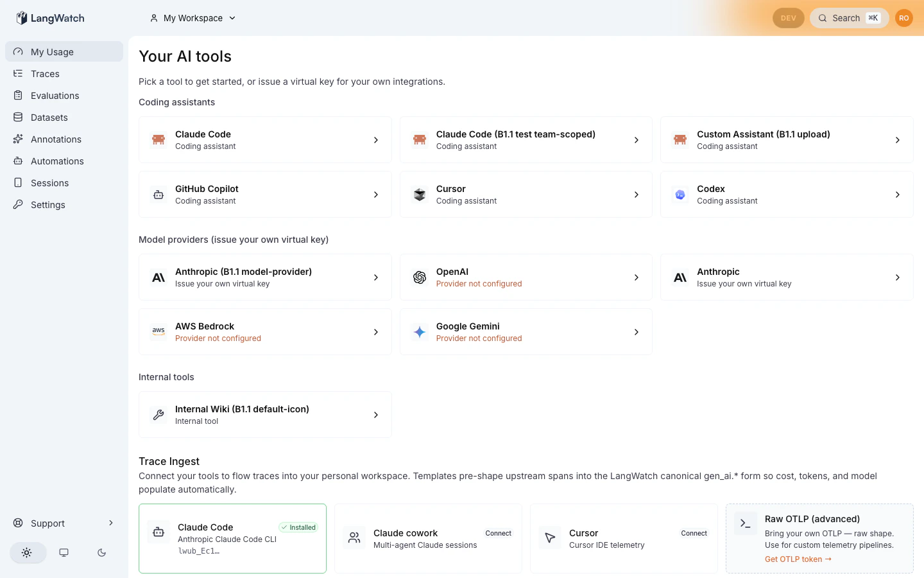Click the chevron on Cursor coding assistant card
The image size is (924, 578).
tap(637, 195)
